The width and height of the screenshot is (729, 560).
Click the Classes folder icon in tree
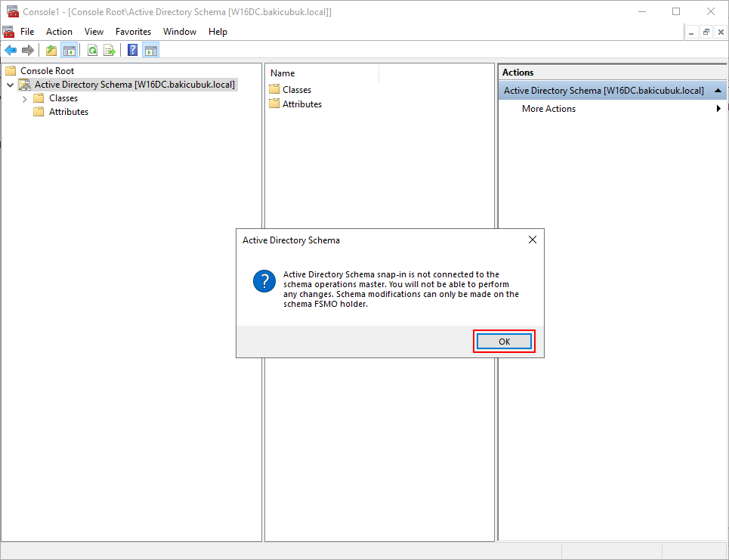pos(39,98)
